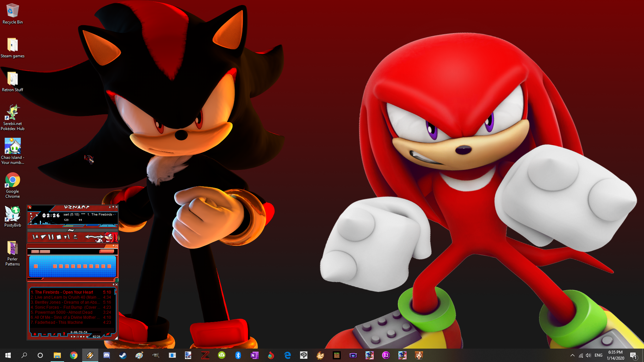The width and height of the screenshot is (644, 362).
Task: Select playlist track Powerman 5000 - Almost Dead
Action: [x=71, y=312]
